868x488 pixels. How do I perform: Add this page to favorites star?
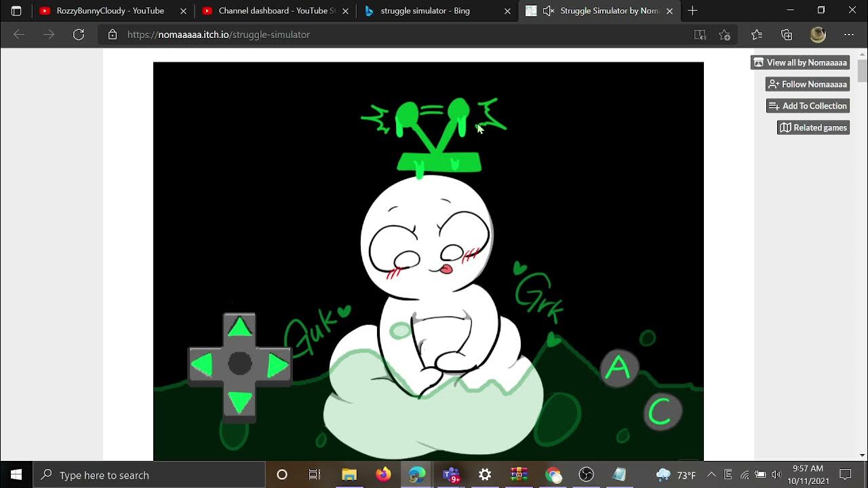[725, 35]
